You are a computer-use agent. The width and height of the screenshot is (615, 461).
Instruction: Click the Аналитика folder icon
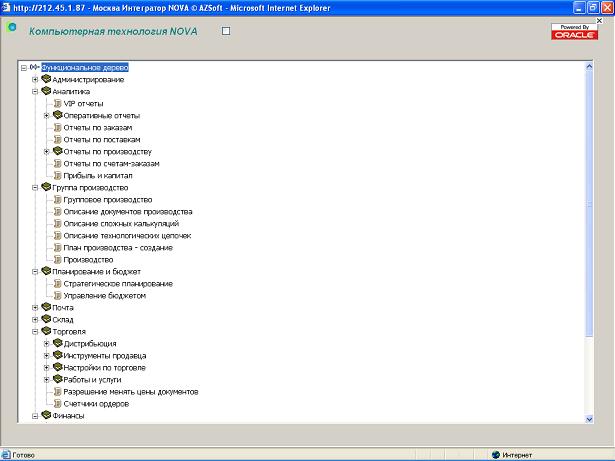pos(46,91)
